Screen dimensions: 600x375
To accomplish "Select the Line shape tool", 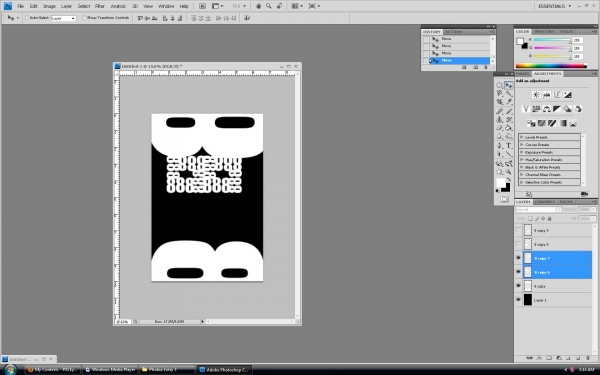I will point(509,154).
